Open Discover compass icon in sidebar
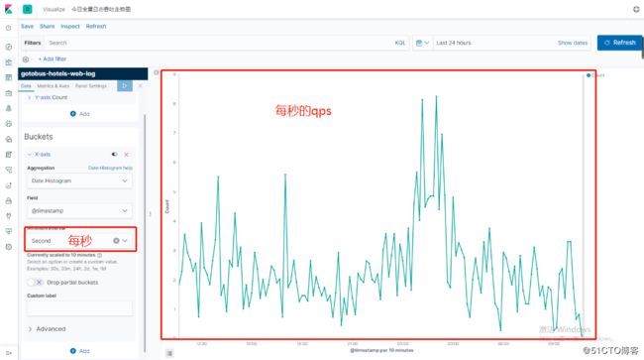This screenshot has width=644, height=360. [9, 47]
